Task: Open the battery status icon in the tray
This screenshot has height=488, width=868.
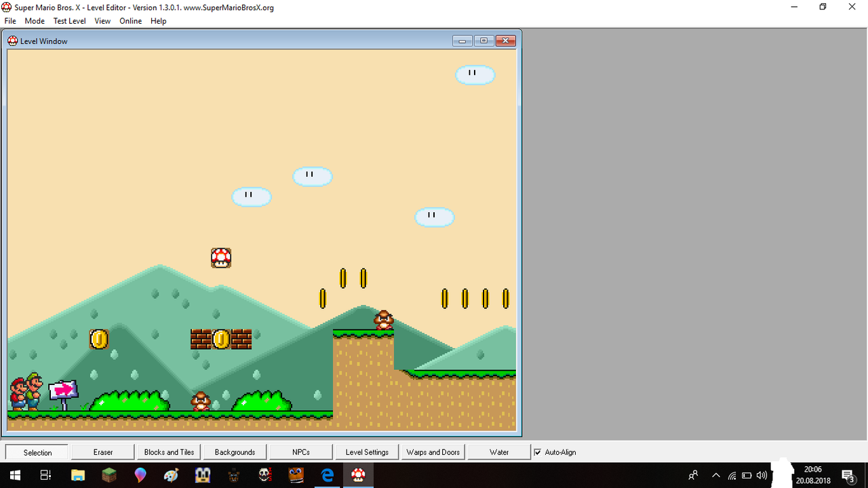Action: (x=747, y=475)
